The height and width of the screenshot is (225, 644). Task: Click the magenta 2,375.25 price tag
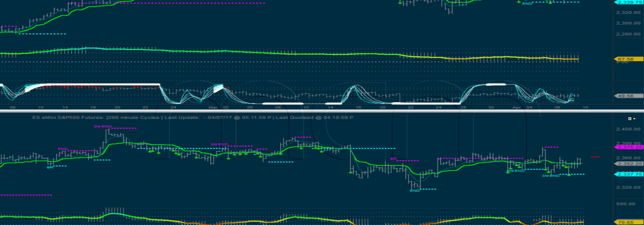[629, 147]
